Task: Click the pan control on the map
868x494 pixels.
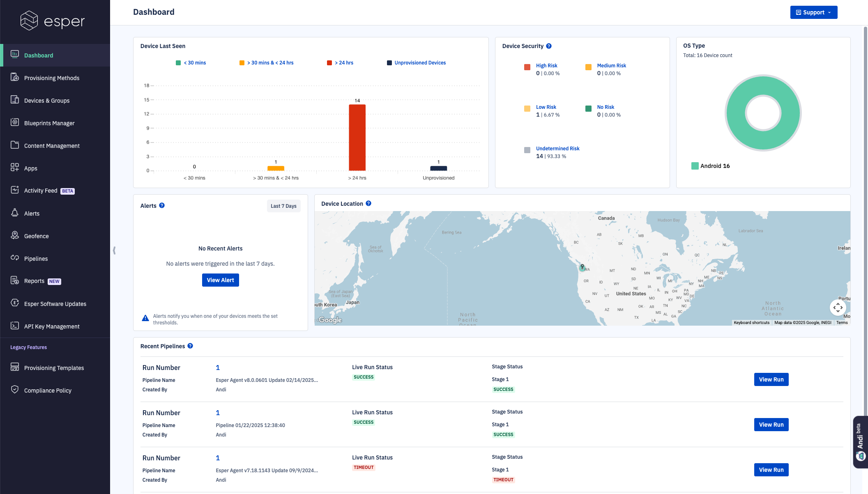Action: coord(838,307)
